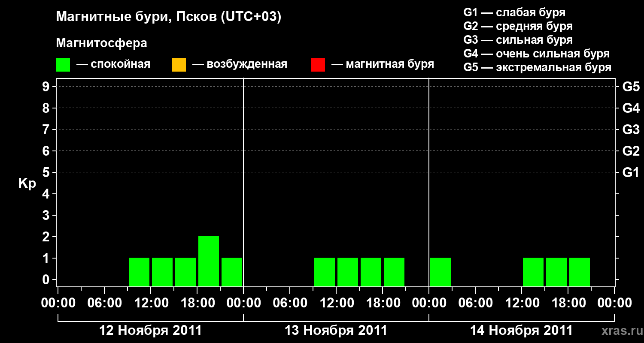Select the 00:00–03:00 bar on 14 Ноября
The width and height of the screenshot is (644, 343).
click(440, 272)
